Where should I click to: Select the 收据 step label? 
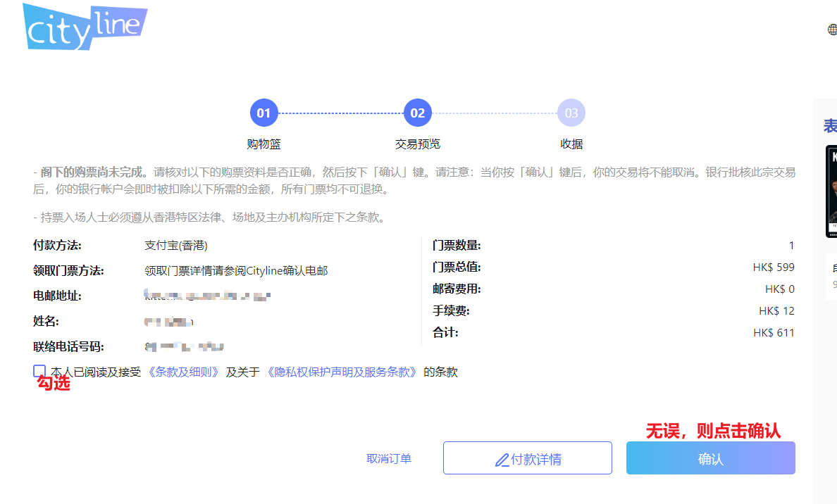(x=571, y=144)
